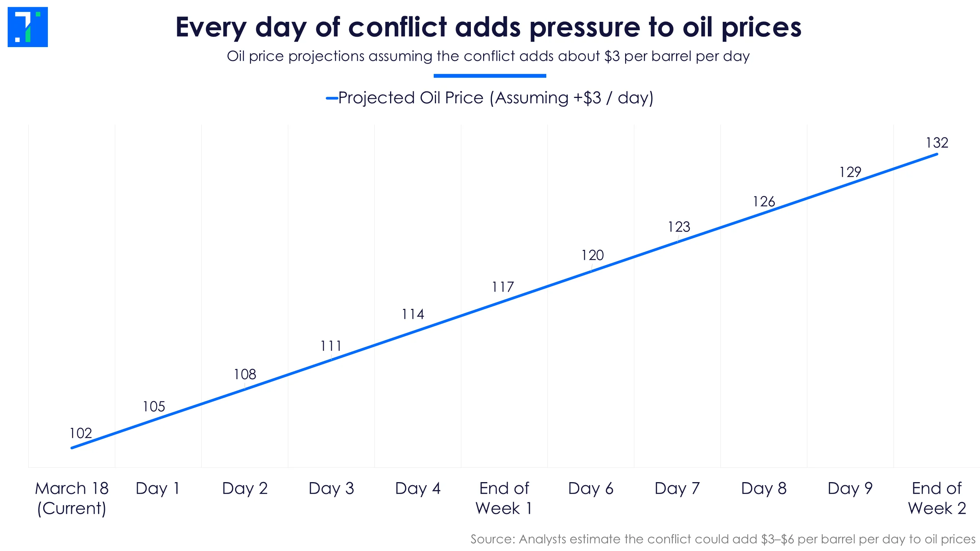Click the 'End of Week 1' axis label
Viewport: 980px width, 551px height.
[504, 498]
